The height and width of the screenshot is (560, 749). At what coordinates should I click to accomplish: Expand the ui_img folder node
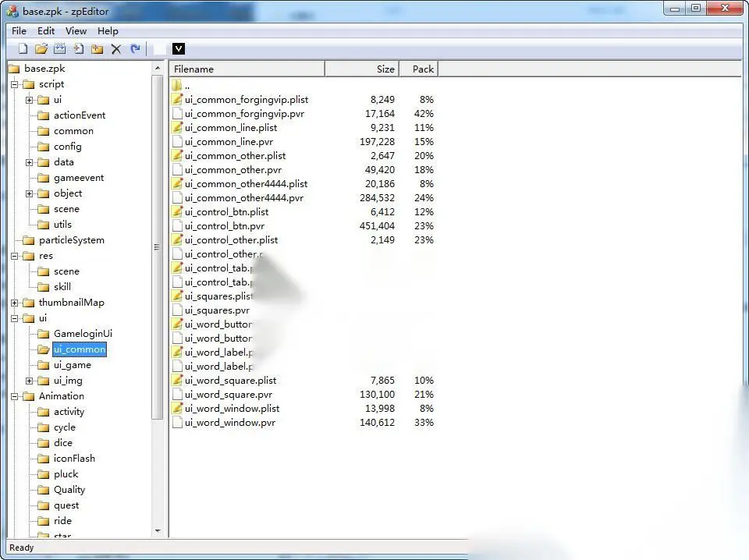pos(30,381)
